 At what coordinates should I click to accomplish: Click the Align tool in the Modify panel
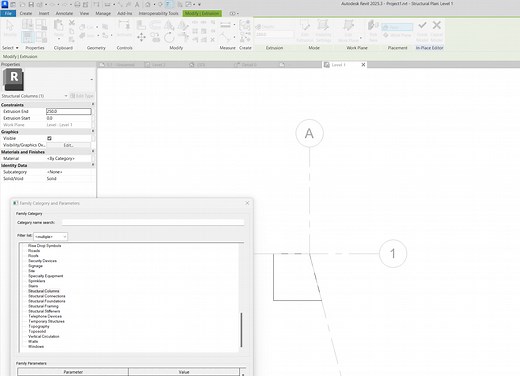[141, 25]
